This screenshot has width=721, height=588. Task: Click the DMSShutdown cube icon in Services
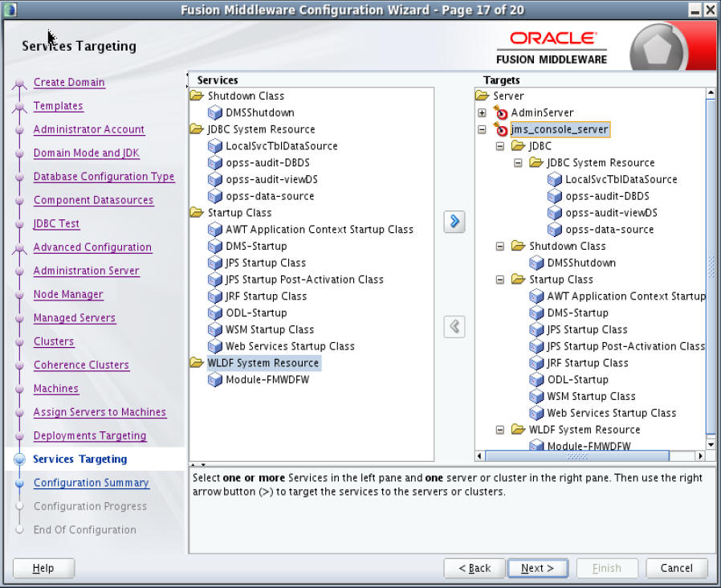[x=214, y=112]
